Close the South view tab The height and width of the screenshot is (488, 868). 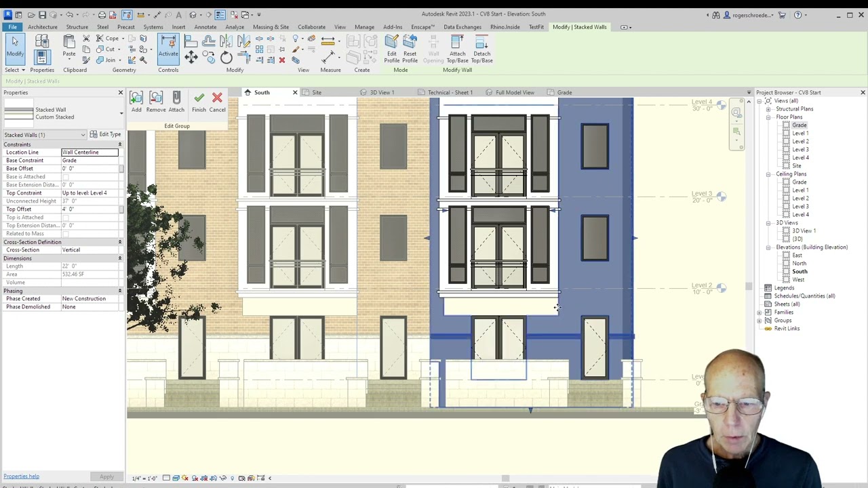point(295,92)
